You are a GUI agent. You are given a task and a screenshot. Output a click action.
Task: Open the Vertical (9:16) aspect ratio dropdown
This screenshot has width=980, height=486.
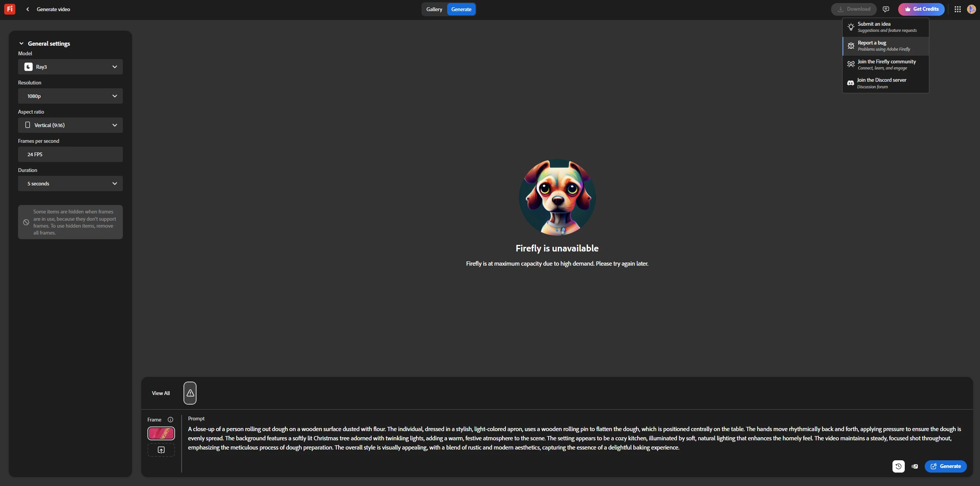pyautogui.click(x=70, y=125)
